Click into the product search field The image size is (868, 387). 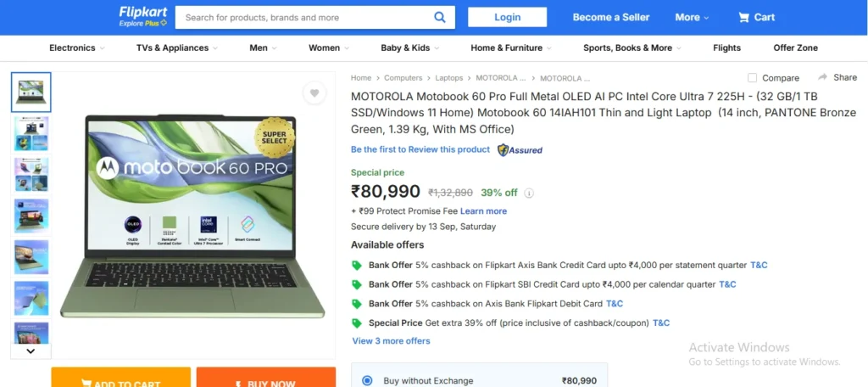coord(305,17)
